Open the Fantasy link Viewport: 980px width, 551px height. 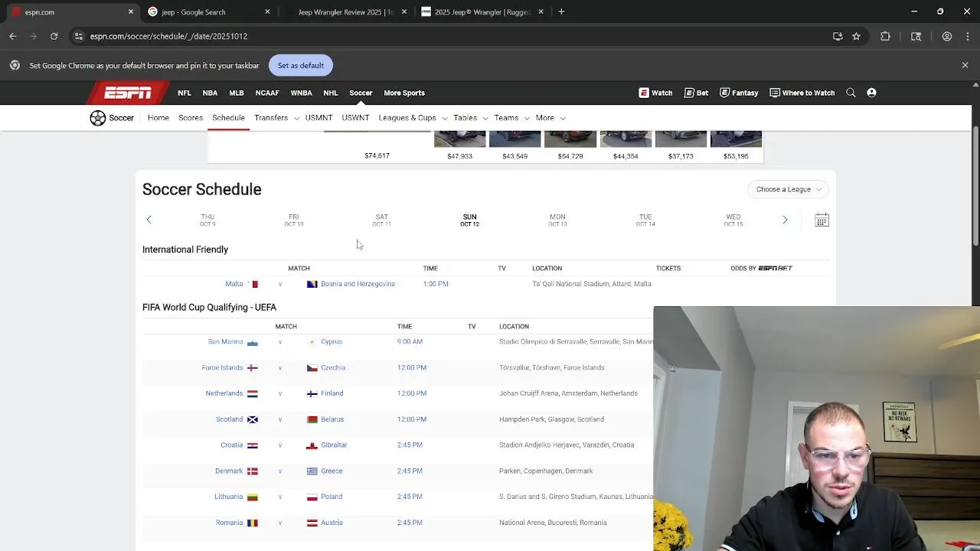pyautogui.click(x=739, y=93)
